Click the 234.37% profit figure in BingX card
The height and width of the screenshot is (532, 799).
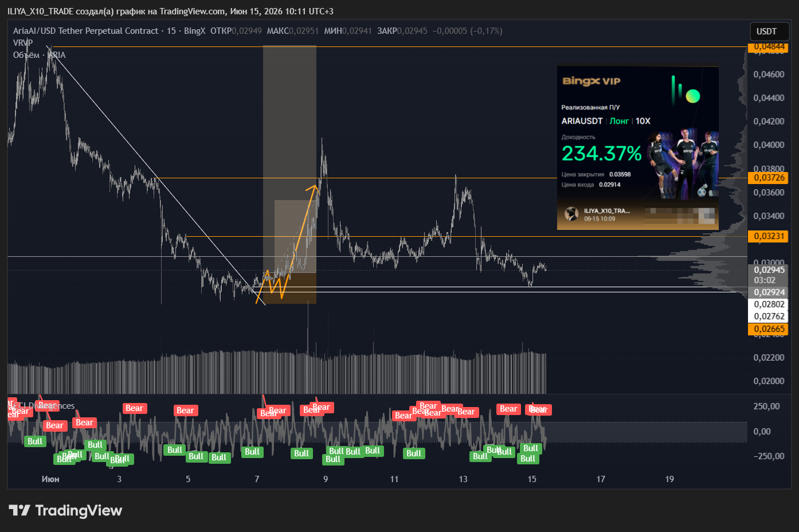pos(601,154)
